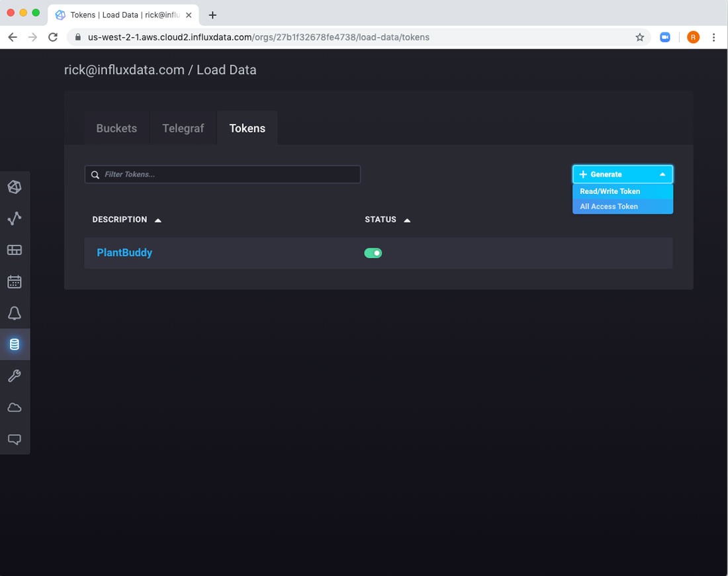
Task: Click the cloud icon in sidebar
Action: [15, 408]
